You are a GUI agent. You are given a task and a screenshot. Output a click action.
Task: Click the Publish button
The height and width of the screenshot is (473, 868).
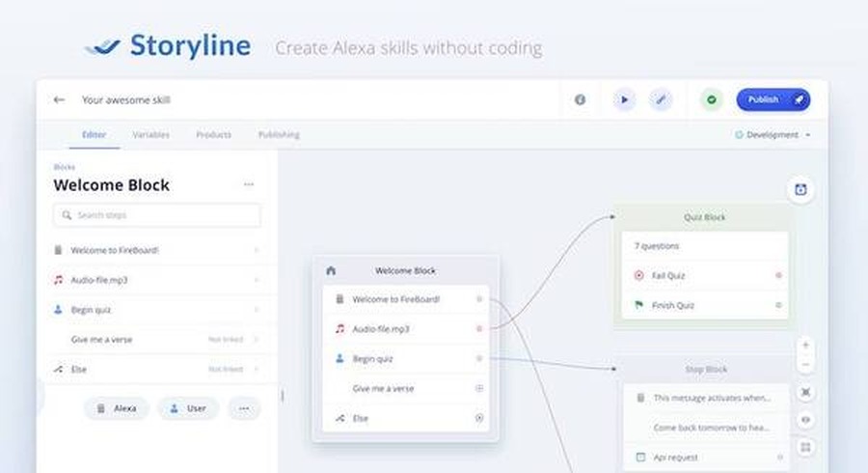point(773,99)
